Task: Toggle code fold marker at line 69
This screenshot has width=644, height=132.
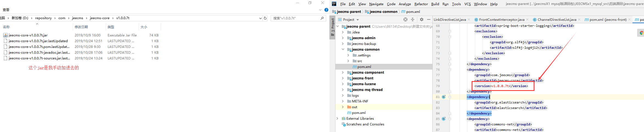Action: 450,31
